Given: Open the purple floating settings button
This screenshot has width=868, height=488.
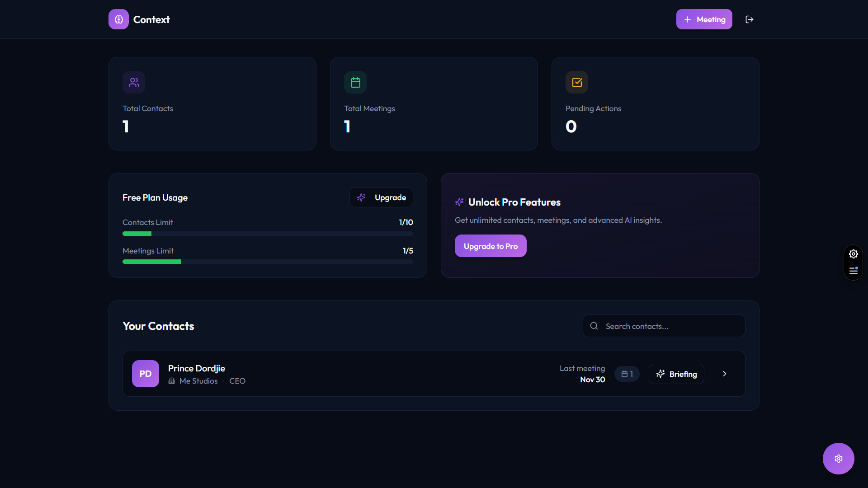Looking at the screenshot, I should 838,459.
